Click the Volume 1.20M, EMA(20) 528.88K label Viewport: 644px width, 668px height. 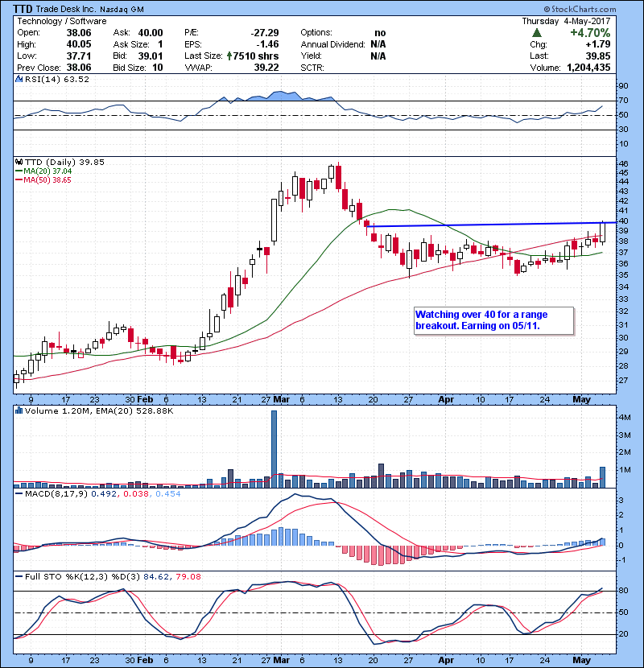[x=99, y=411]
